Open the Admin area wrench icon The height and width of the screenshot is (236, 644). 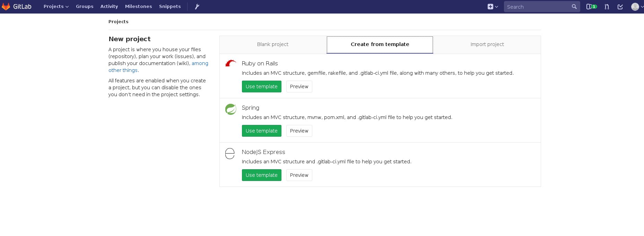tap(197, 7)
